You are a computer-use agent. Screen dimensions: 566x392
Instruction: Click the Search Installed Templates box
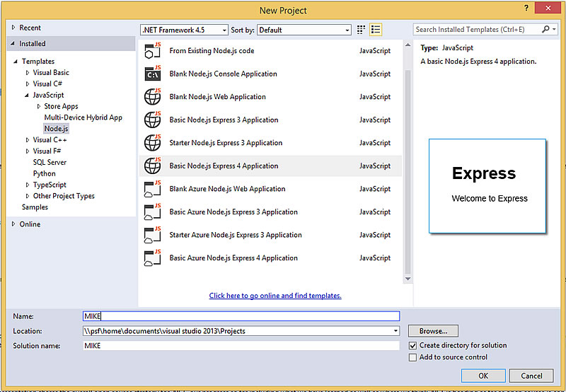coord(477,29)
